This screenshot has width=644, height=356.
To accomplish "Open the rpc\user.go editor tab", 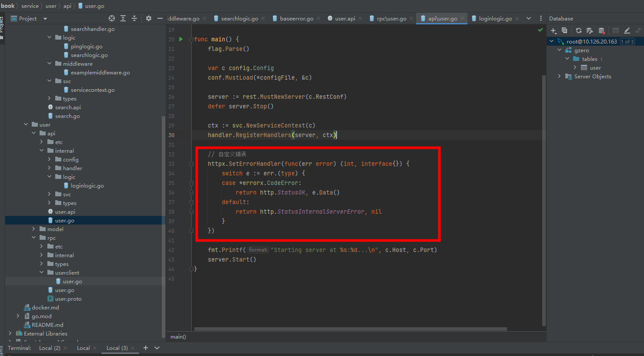I will click(391, 18).
